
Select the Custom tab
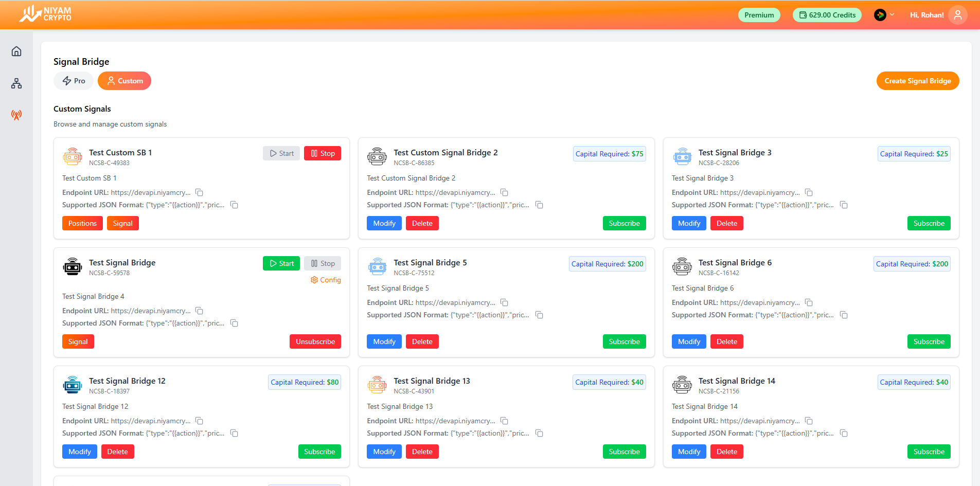(124, 81)
